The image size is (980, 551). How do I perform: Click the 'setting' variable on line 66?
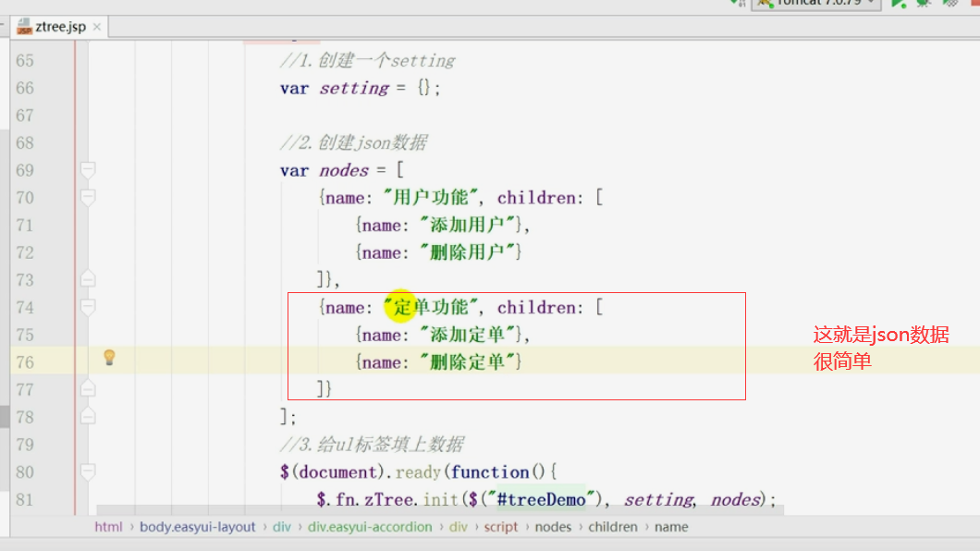coord(354,88)
